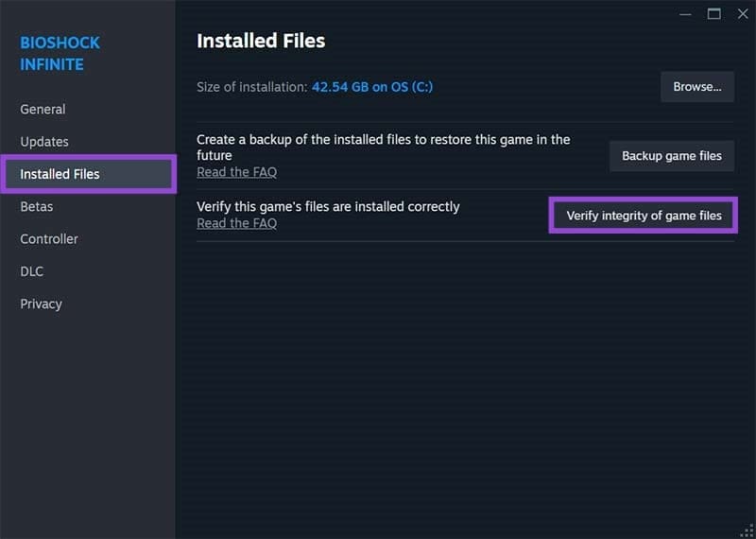The image size is (756, 539).
Task: Maximize the properties window
Action: tap(714, 14)
